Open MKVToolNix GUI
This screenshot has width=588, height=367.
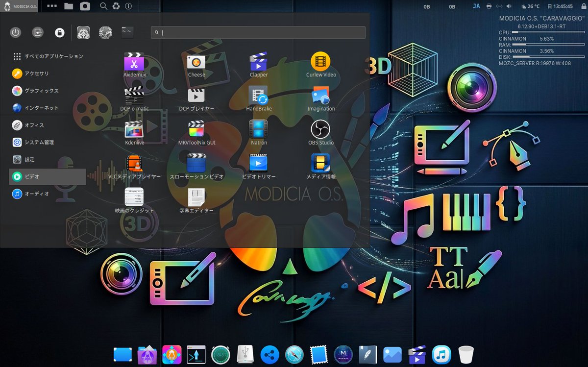tap(196, 133)
